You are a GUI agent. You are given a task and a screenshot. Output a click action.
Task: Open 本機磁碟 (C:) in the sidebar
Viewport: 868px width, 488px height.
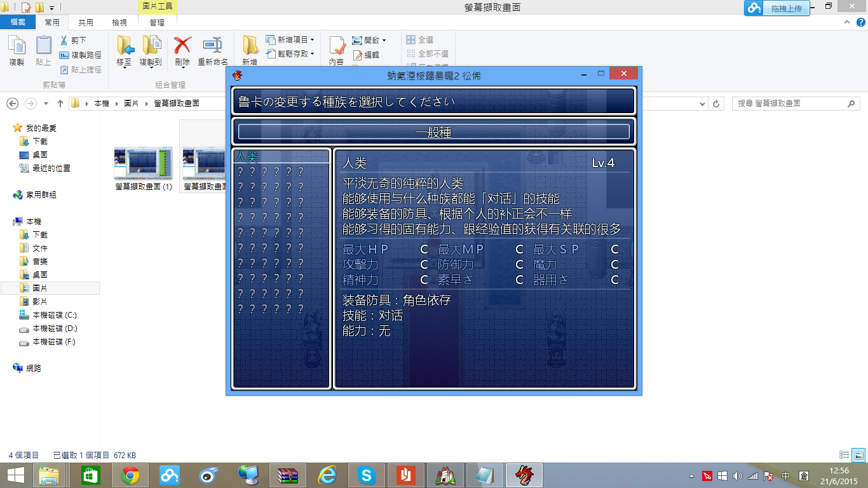[x=55, y=315]
